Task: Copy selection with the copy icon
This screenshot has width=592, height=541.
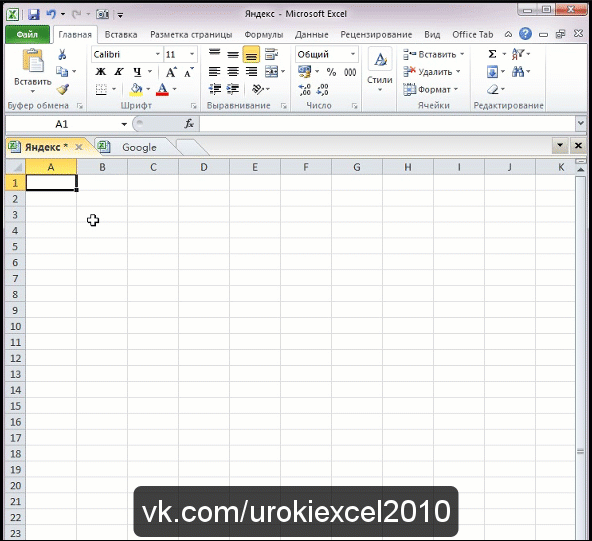Action: coord(62,71)
